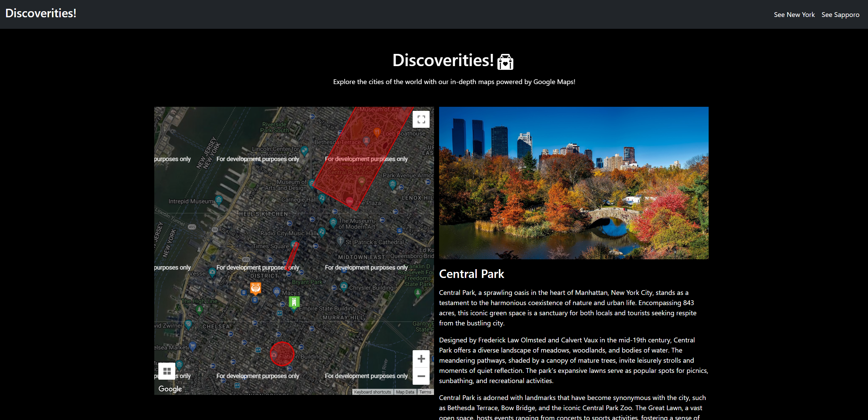Screen dimensions: 868x420
Task: Click the "HELL'S KITCHEN" map label
Action: 263,214
